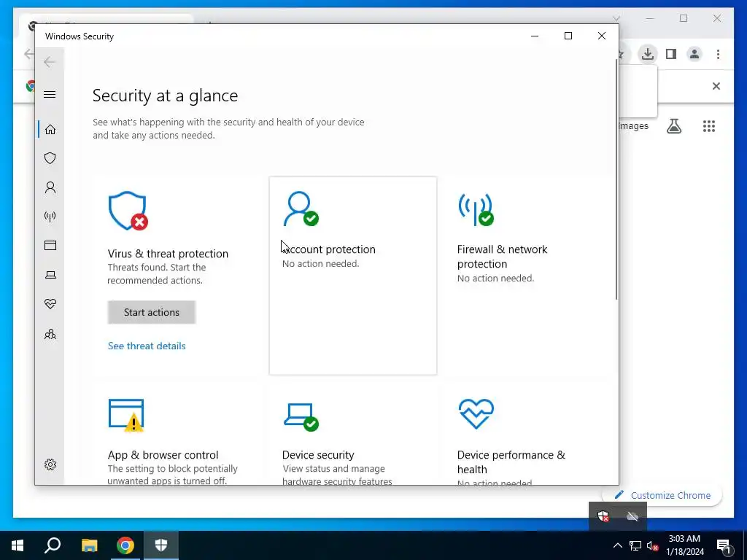
Task: Click the Firewall & network antenna tile icon
Action: tap(476, 209)
